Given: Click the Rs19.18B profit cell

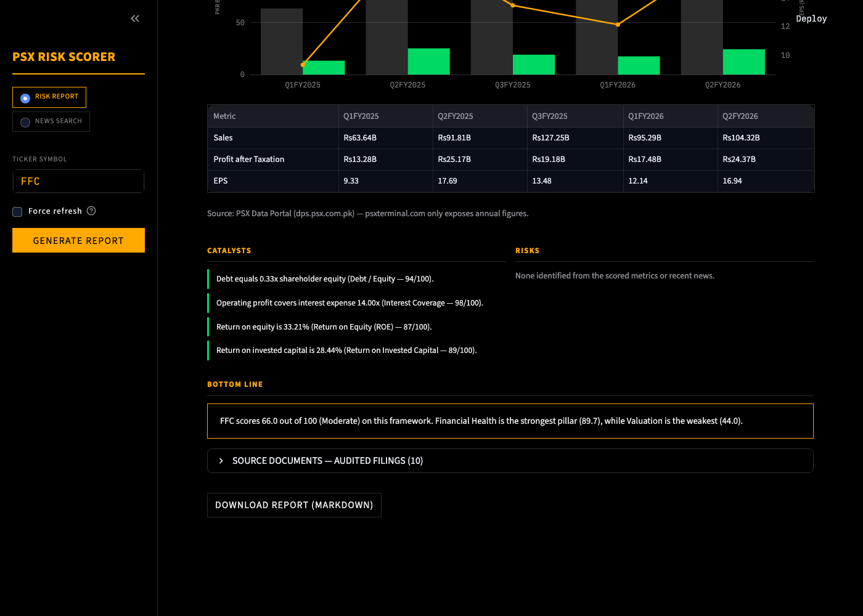Looking at the screenshot, I should (575, 160).
